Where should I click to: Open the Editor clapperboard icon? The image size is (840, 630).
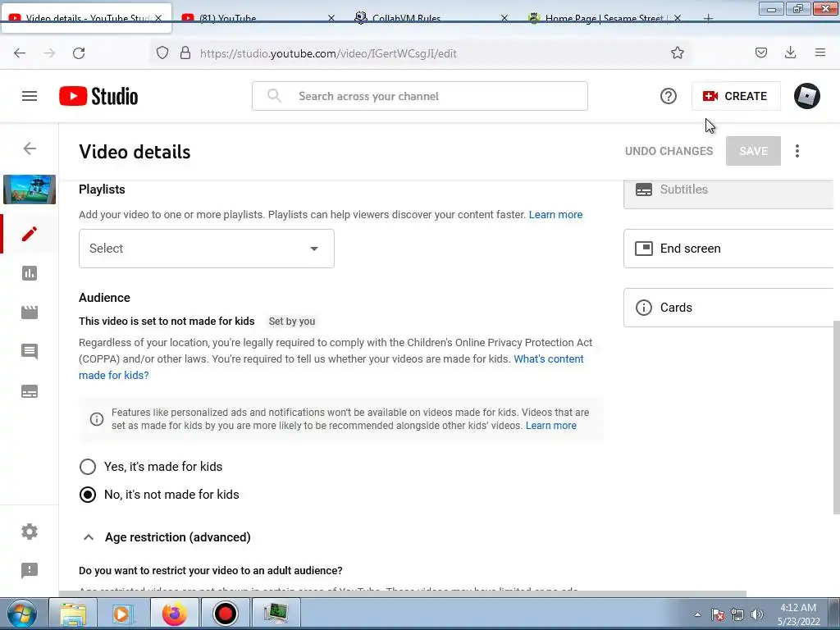tap(30, 313)
